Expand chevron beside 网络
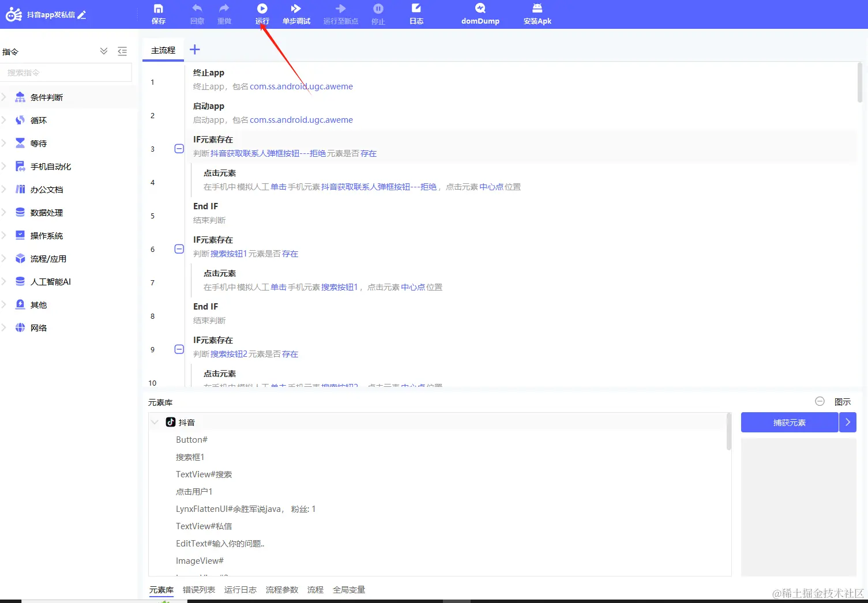This screenshot has width=868, height=603. pos(4,327)
